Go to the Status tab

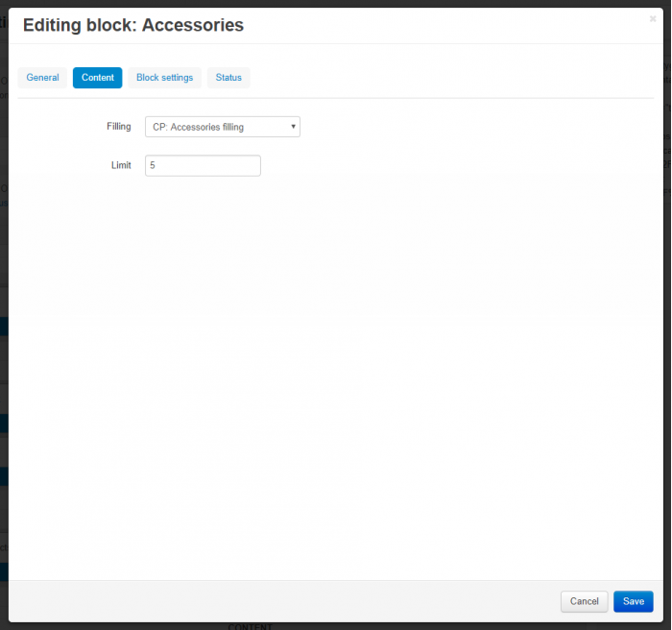click(228, 78)
